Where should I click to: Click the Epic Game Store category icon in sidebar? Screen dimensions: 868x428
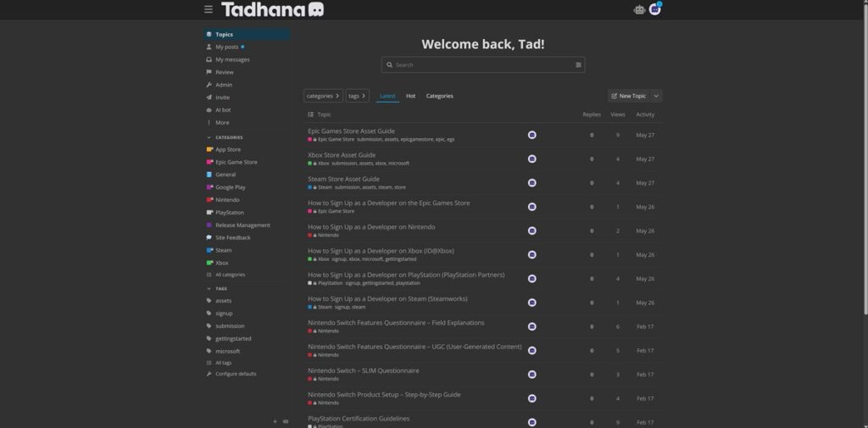point(209,162)
